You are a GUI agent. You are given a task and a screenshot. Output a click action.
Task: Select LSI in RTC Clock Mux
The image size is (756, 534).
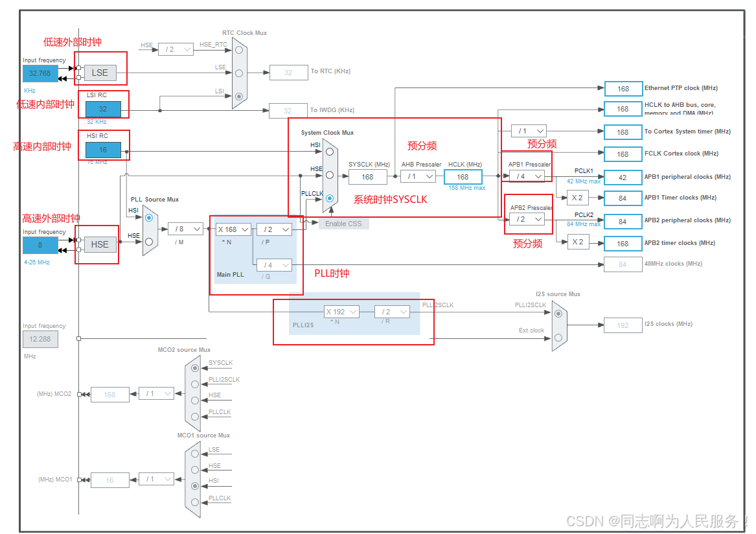click(238, 97)
